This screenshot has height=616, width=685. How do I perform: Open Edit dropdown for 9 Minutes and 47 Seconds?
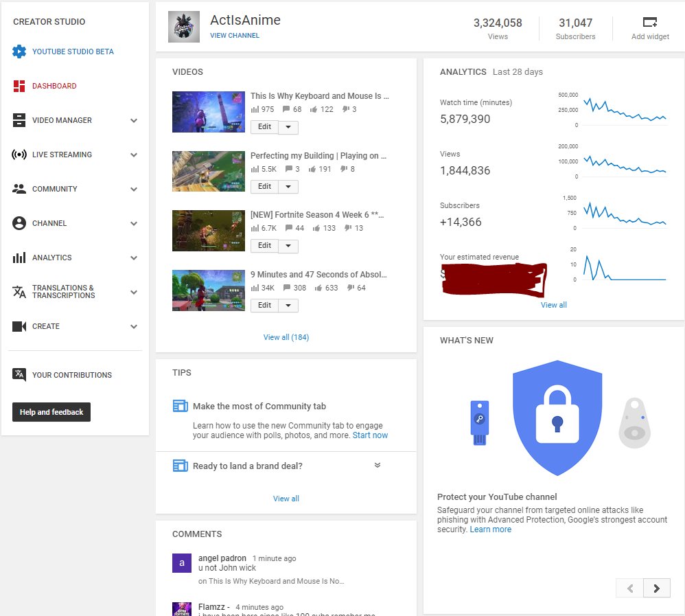288,306
